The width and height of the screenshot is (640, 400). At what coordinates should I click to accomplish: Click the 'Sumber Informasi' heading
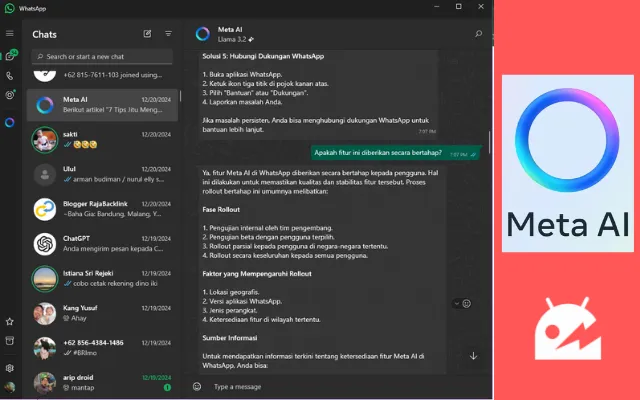tap(229, 338)
